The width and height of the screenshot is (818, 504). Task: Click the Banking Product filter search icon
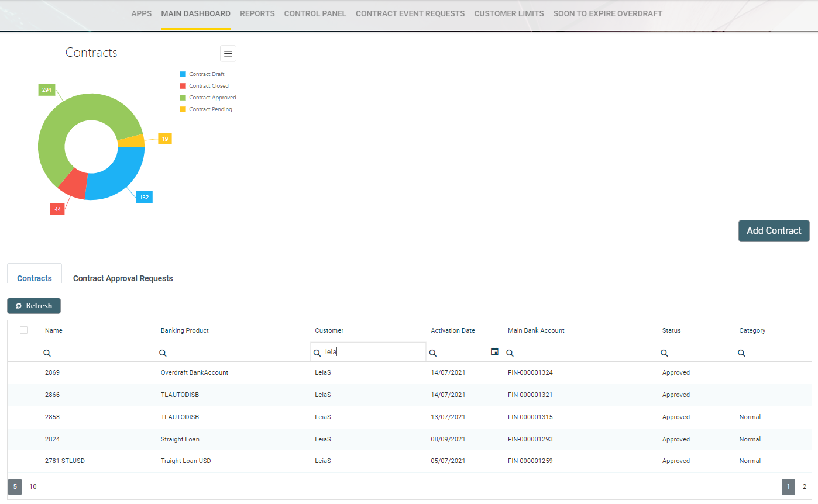163,353
